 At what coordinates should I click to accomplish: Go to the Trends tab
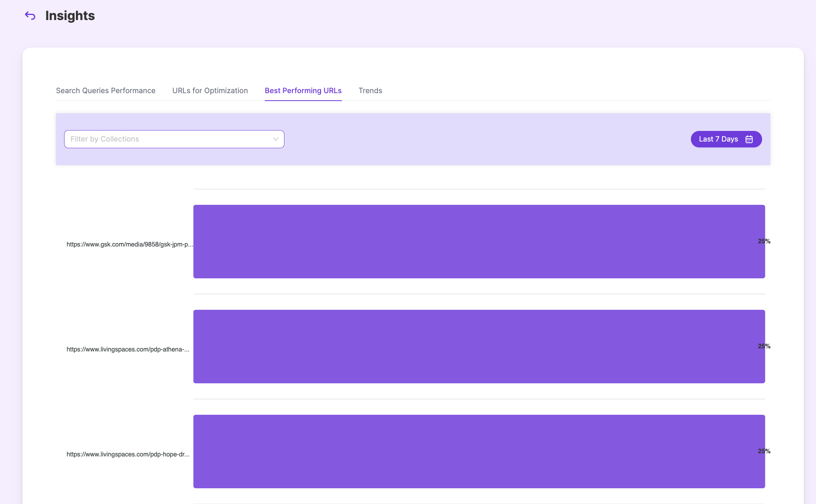coord(370,91)
